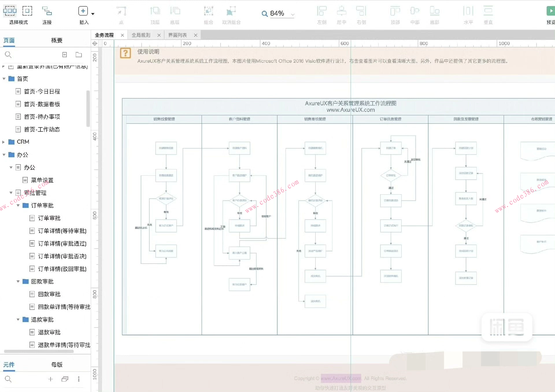The image size is (555, 392).
Task: Click the horizontal scrollbar in pages panel
Action: [x=39, y=352]
